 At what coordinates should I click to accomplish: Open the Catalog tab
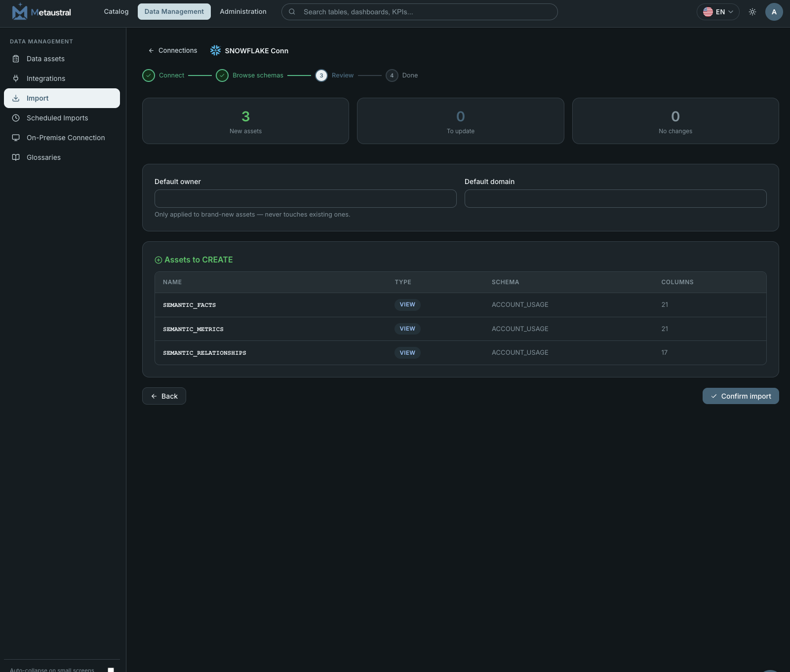[116, 11]
